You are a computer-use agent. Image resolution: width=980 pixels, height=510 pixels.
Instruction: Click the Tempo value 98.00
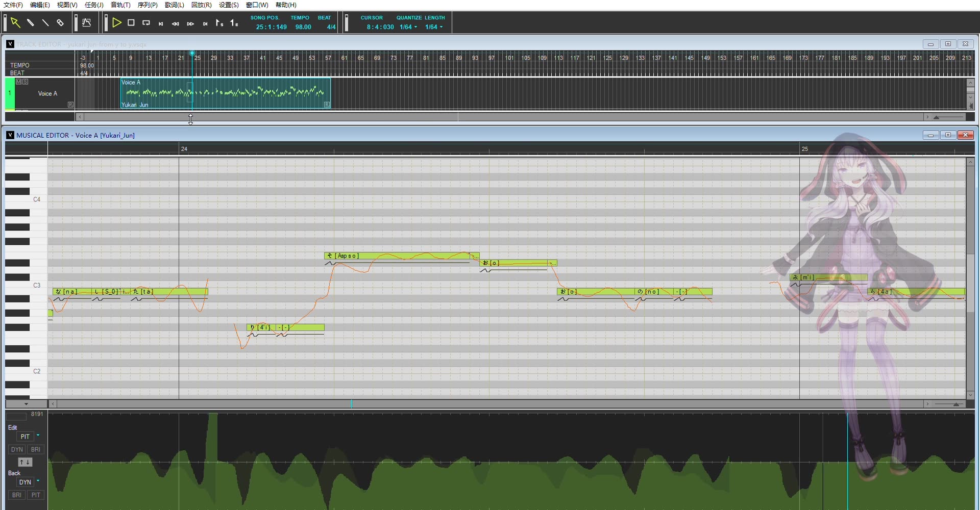tap(303, 27)
